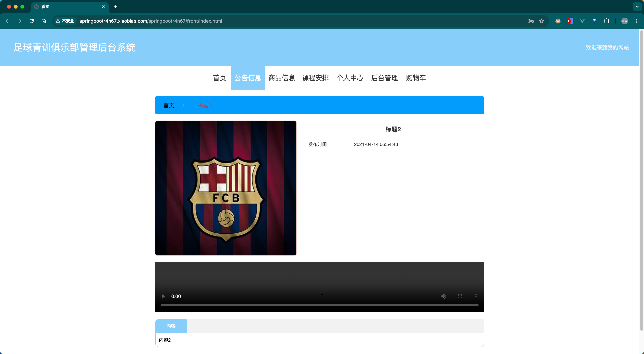Click 首页 in the breadcrumb bar
Screen dimensions: 644x354
coord(169,106)
